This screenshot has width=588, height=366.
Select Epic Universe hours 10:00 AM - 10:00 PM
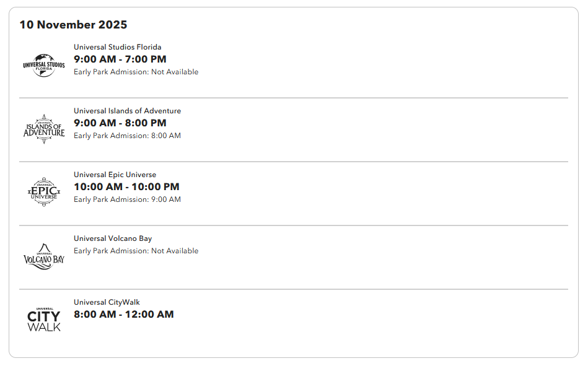[126, 187]
